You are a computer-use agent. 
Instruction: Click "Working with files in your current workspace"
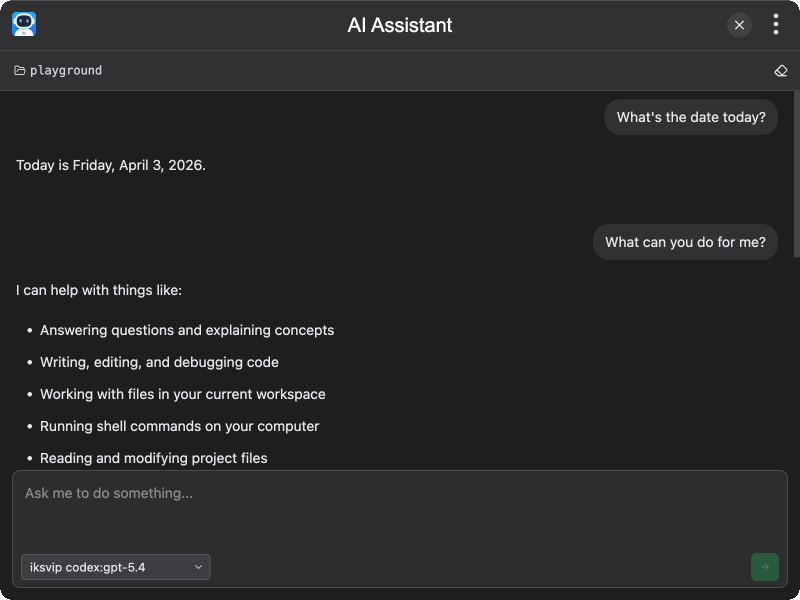coord(182,394)
